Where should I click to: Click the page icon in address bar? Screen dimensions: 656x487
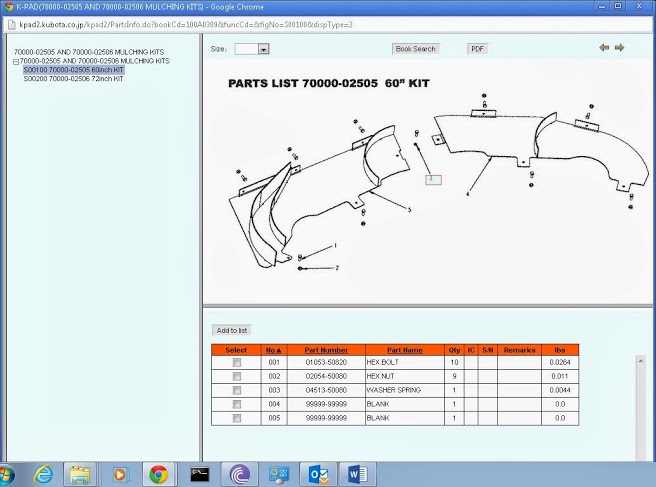click(12, 25)
